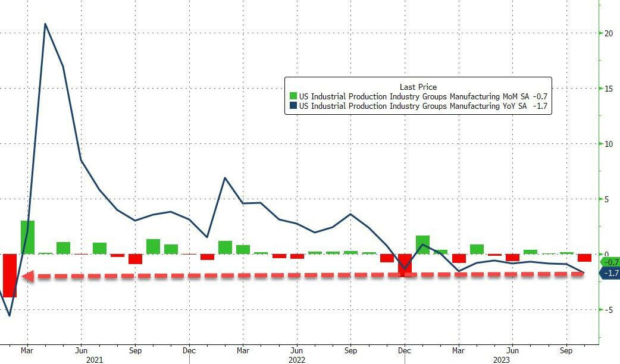Click the 15 label on the y-axis
620x364 pixels.
point(609,89)
